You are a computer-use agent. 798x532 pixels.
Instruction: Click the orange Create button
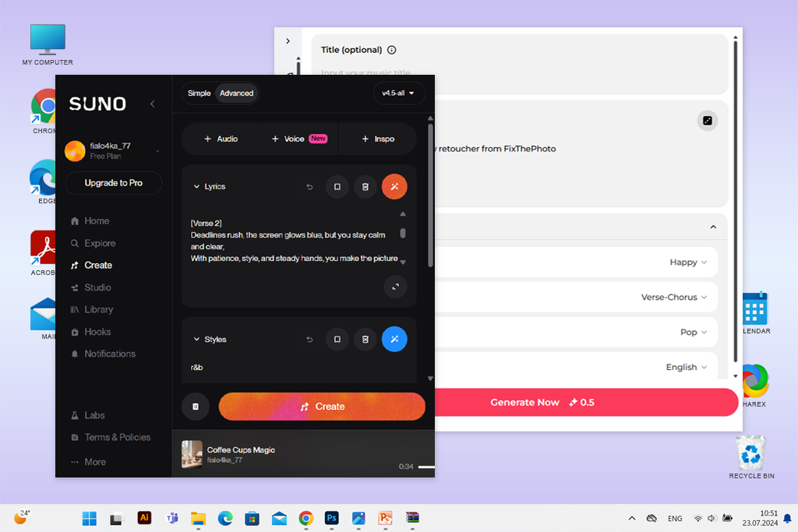322,407
